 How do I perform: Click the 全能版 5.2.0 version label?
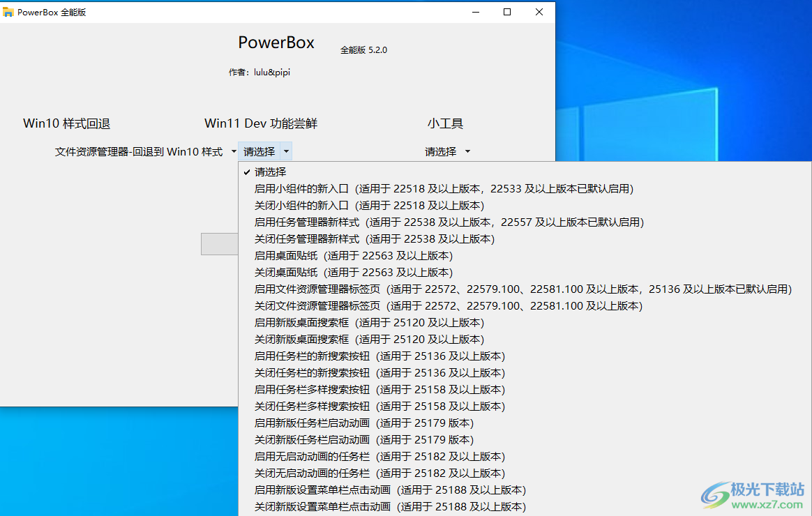point(363,50)
